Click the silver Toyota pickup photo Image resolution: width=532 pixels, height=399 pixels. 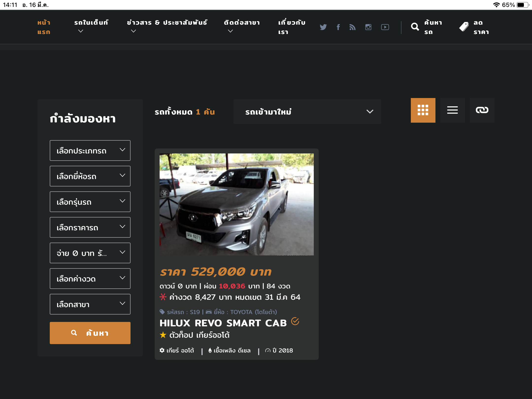(236, 204)
